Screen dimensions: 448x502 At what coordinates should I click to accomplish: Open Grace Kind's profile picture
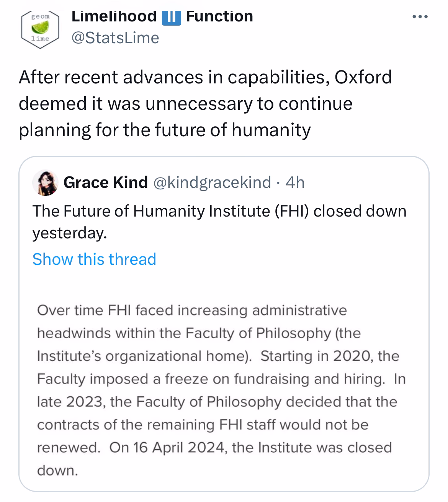(45, 183)
